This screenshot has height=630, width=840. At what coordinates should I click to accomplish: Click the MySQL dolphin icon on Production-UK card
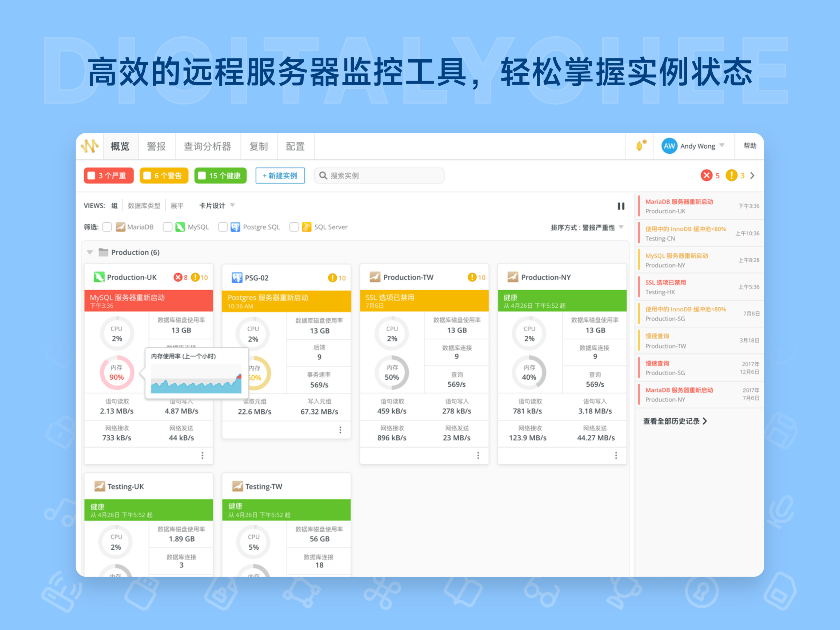pyautogui.click(x=100, y=277)
